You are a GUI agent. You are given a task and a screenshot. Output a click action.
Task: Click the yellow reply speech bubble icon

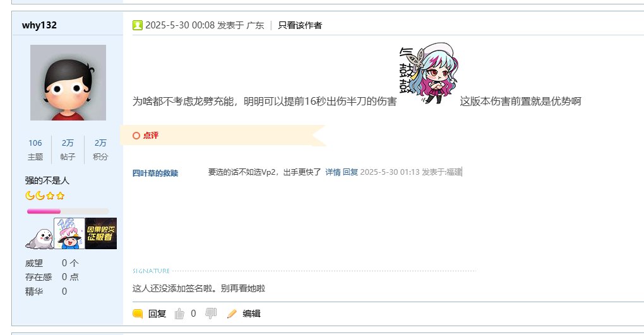(x=138, y=314)
